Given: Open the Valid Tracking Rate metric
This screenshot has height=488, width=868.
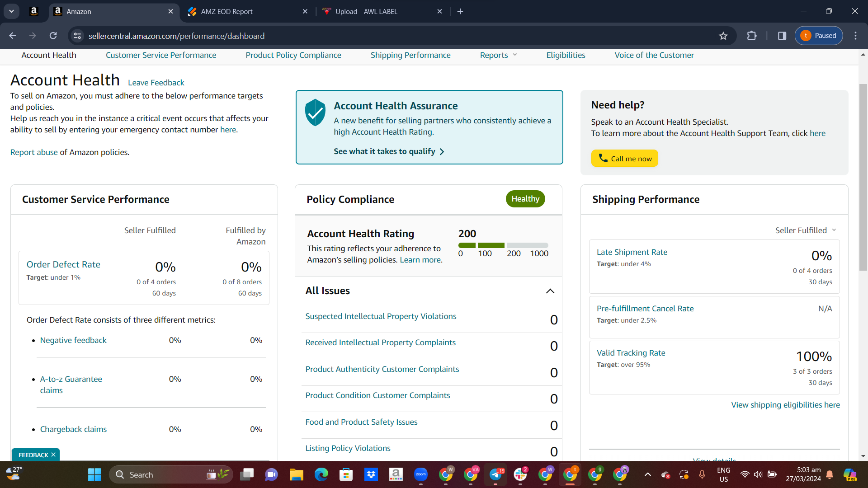Looking at the screenshot, I should tap(631, 353).
